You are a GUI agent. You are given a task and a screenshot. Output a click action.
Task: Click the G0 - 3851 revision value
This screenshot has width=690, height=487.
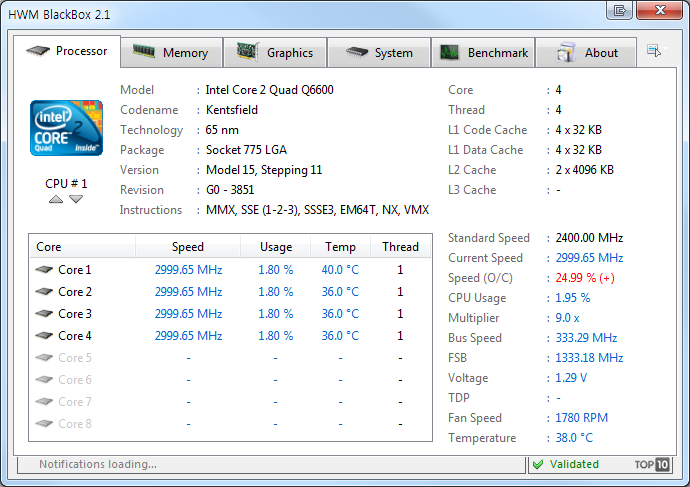coord(230,190)
